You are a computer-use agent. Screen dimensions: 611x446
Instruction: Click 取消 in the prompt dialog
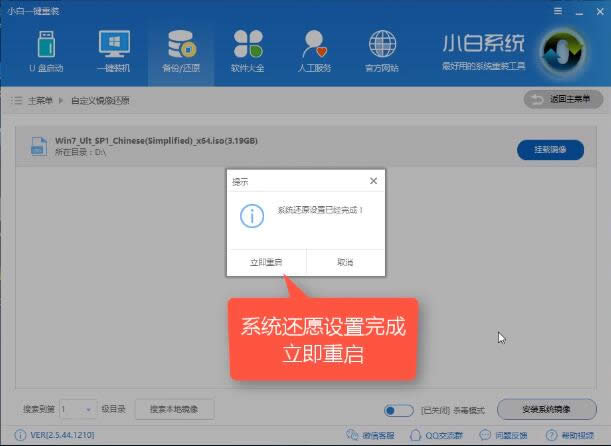345,262
